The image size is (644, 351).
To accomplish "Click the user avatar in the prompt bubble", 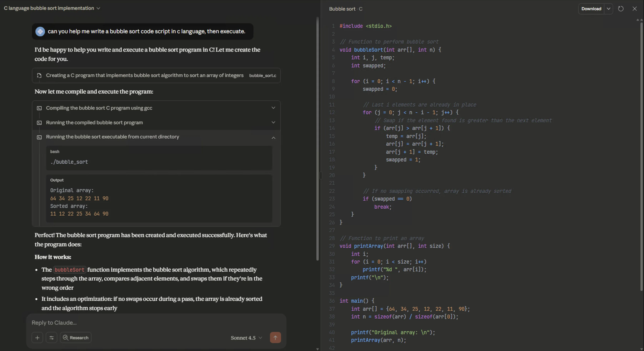I will click(x=40, y=32).
